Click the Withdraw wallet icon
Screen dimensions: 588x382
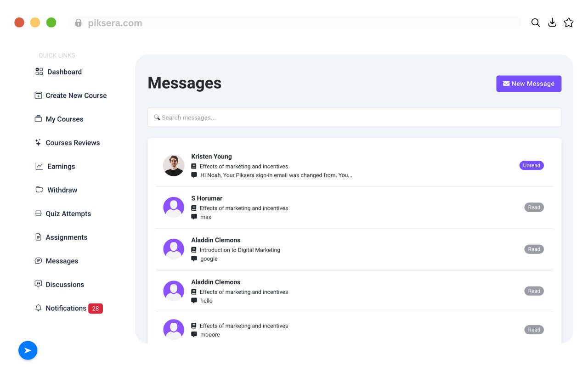(39, 190)
